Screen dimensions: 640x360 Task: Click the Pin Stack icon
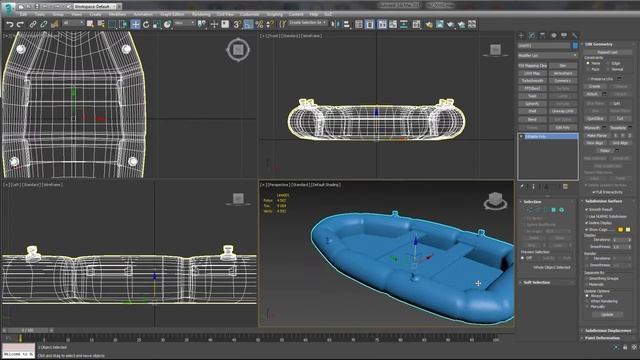pyautogui.click(x=522, y=187)
